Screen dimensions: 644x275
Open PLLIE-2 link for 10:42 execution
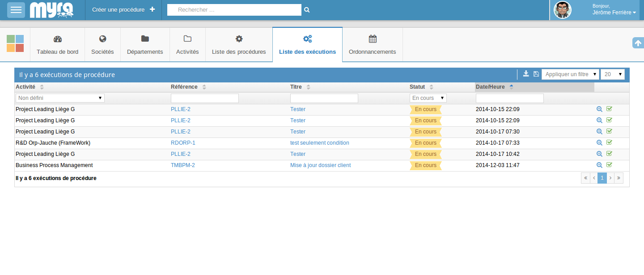coord(181,154)
